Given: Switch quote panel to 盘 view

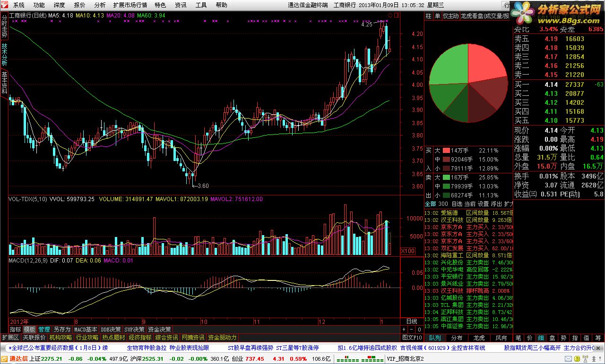Looking at the screenshot, I should click(x=553, y=338).
